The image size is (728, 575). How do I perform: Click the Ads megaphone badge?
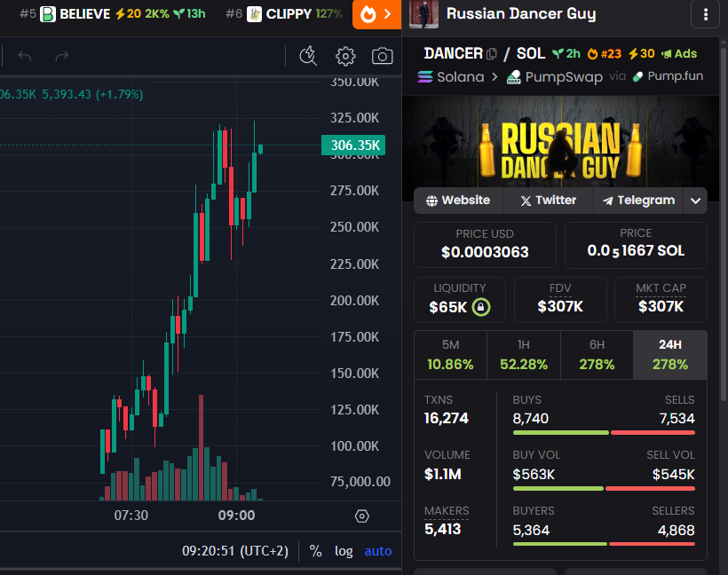click(679, 54)
